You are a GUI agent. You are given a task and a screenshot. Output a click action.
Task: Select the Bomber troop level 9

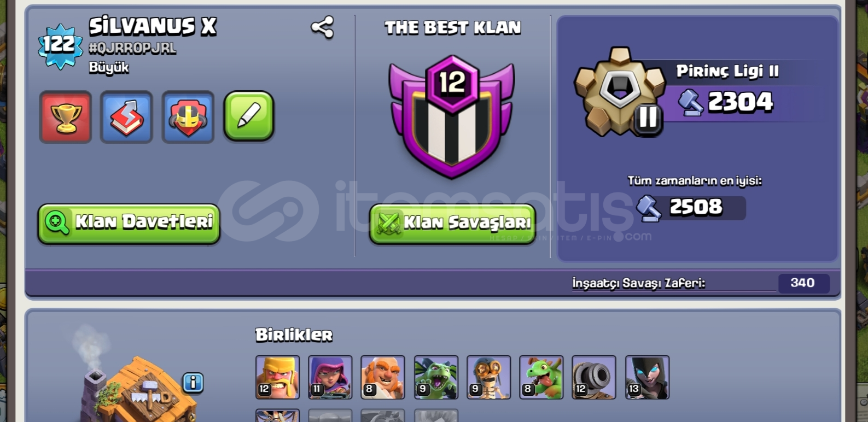coord(488,377)
